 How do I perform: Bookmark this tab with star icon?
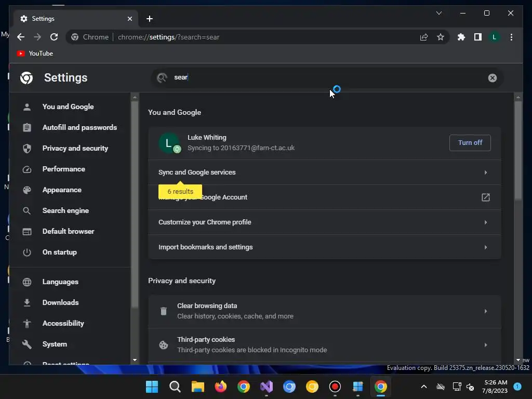(441, 37)
